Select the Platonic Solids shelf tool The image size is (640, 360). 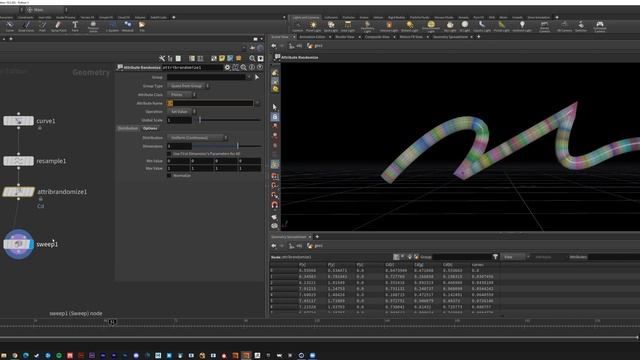click(x=93, y=27)
